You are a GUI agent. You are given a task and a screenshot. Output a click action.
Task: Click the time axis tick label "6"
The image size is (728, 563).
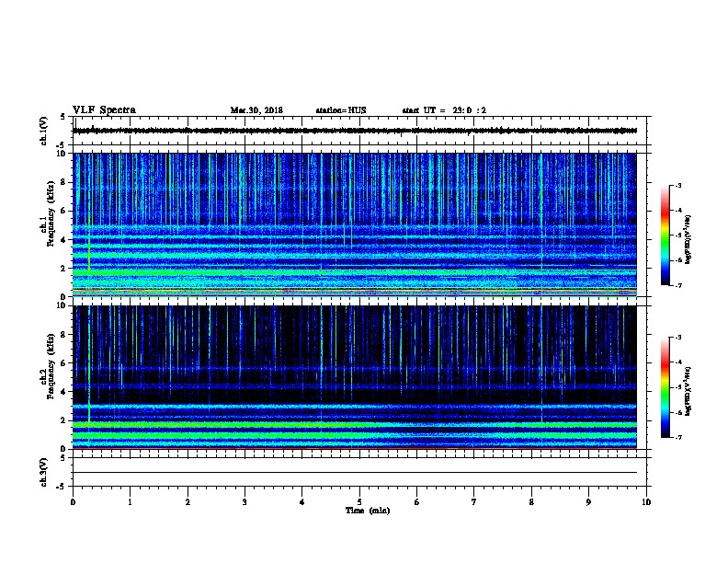pos(417,501)
